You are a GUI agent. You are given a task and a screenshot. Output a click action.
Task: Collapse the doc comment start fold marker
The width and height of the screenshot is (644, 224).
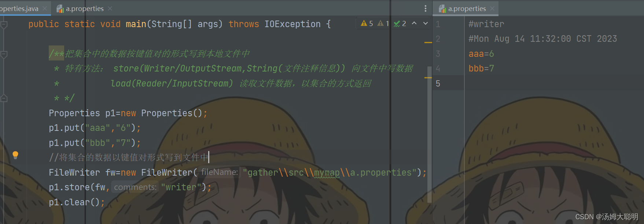click(4, 55)
